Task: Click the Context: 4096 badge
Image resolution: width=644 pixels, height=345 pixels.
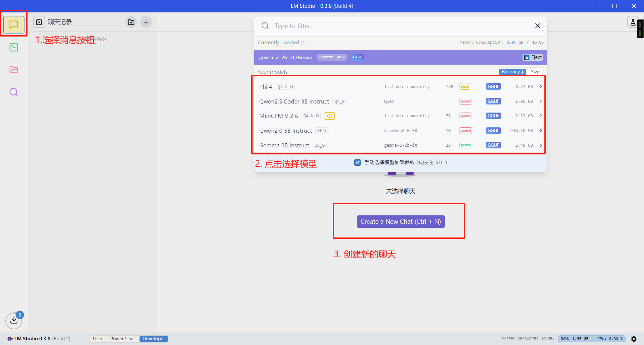Action: click(x=332, y=57)
